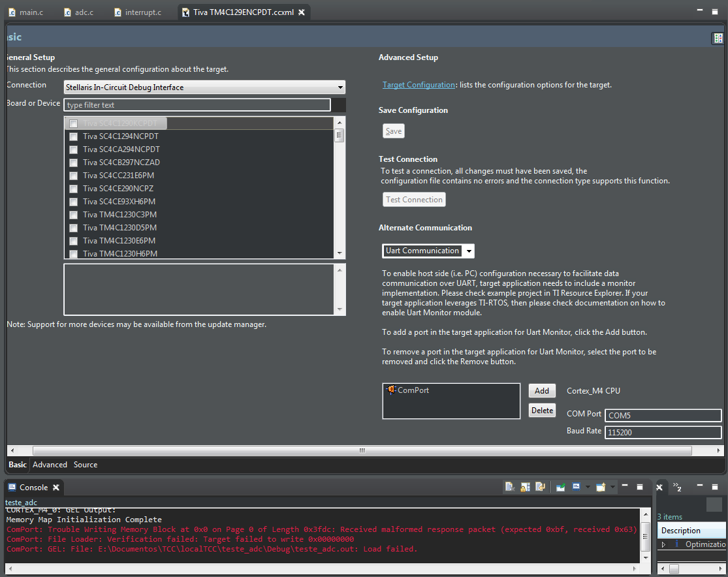Toggle console Scroll Lock icon
This screenshot has width=728, height=577.
click(525, 487)
